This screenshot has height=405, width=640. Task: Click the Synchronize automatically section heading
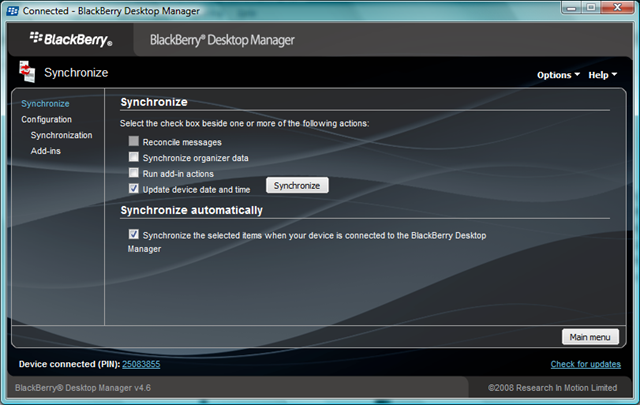tap(191, 210)
